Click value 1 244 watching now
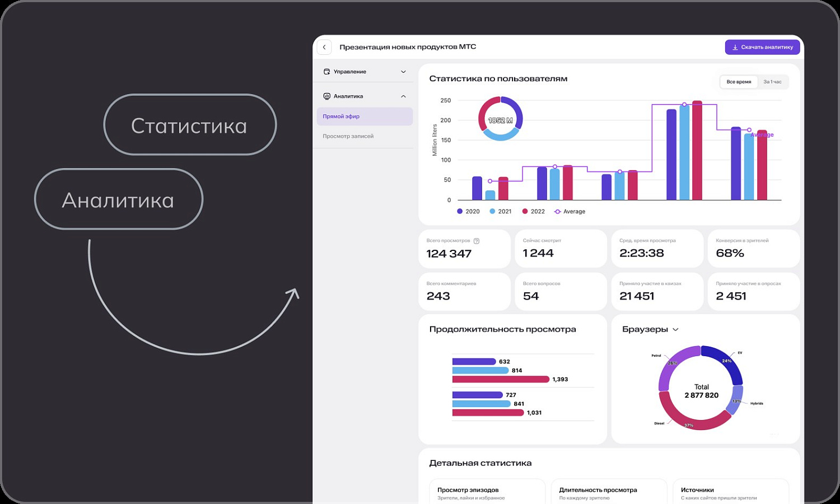840x504 pixels. coord(538,253)
